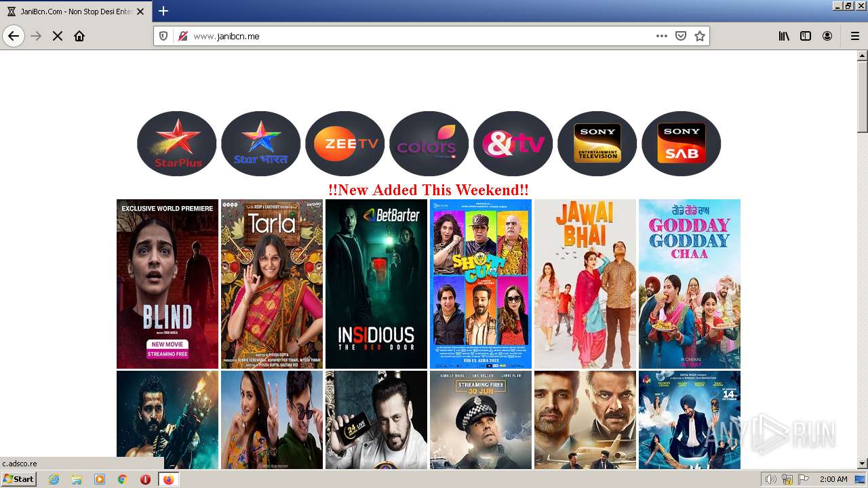This screenshot has height=488, width=868.
Task: Open the media player taskbar icon
Action: pyautogui.click(x=100, y=479)
